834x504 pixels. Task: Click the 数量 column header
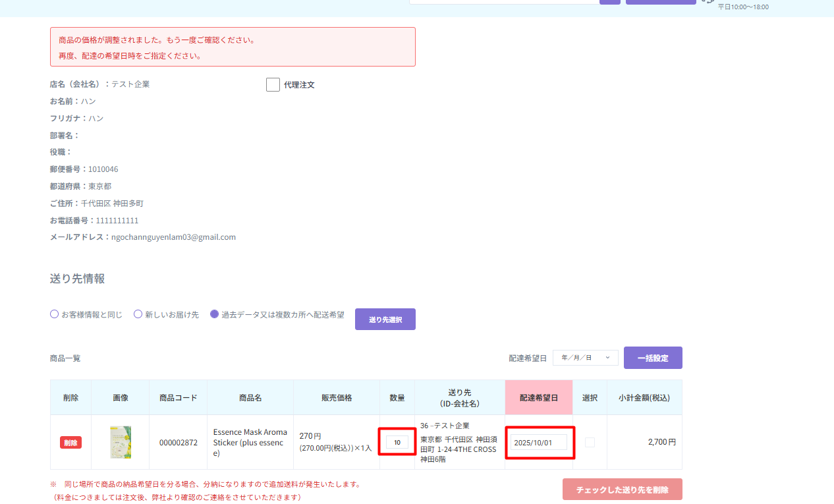click(397, 398)
